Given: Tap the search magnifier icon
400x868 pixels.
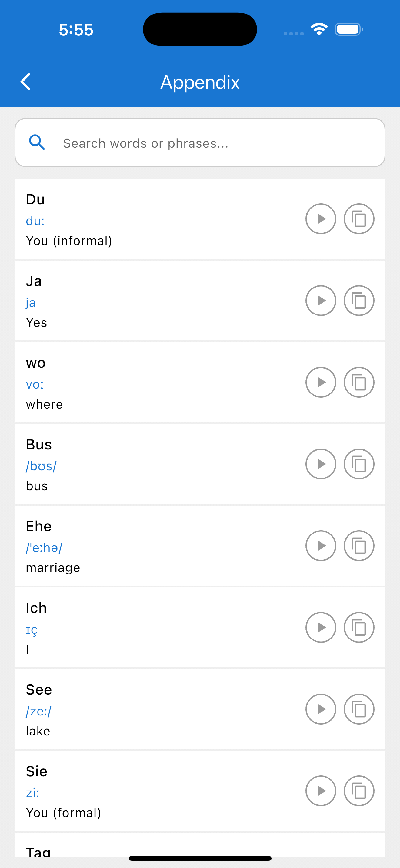Looking at the screenshot, I should click(x=37, y=142).
